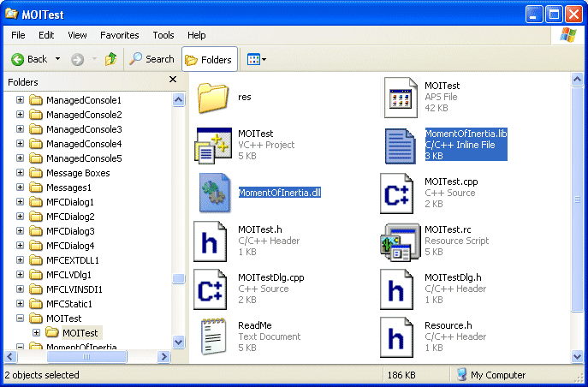Open the Forward history dropdown arrow
Screen dimensions: 588x387
pyautogui.click(x=94, y=59)
